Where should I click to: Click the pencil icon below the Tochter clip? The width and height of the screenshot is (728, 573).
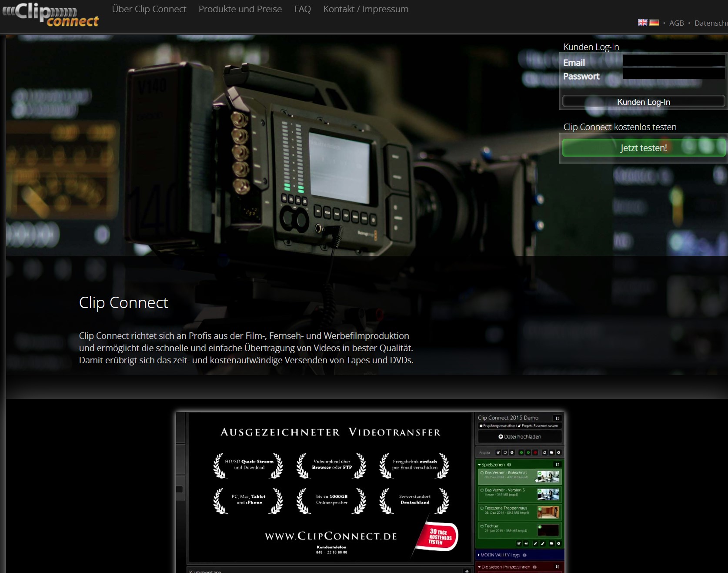(x=535, y=543)
